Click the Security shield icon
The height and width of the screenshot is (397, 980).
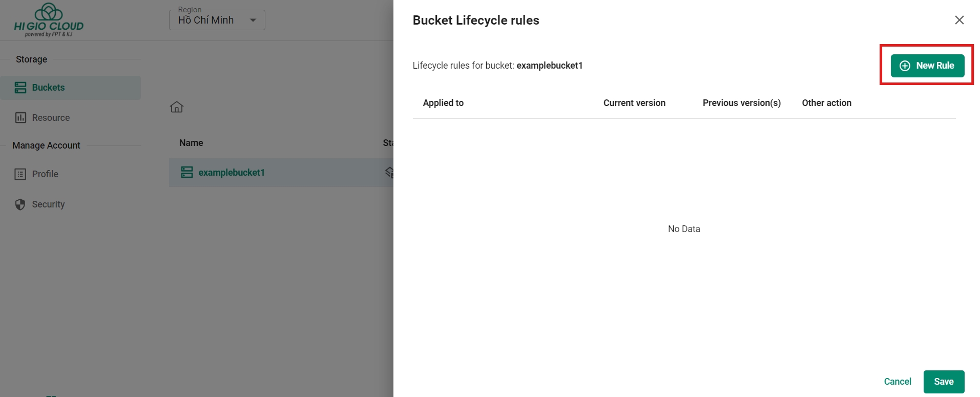tap(20, 204)
